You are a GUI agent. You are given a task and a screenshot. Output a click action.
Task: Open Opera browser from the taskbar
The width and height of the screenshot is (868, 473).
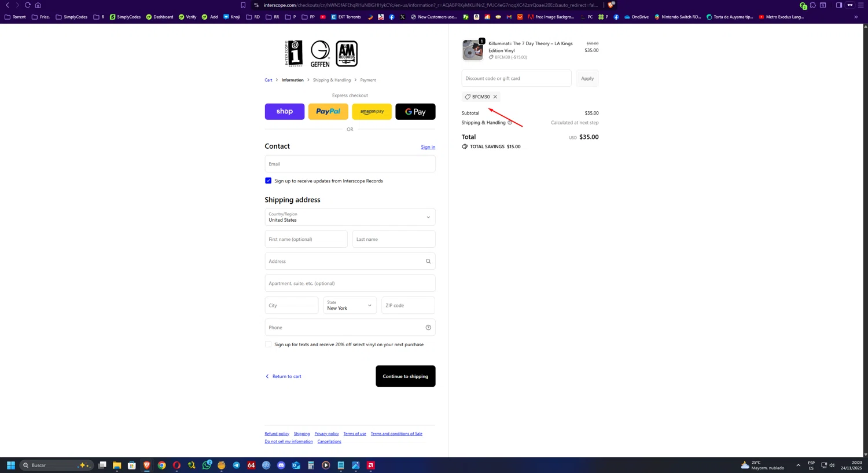[176, 465]
